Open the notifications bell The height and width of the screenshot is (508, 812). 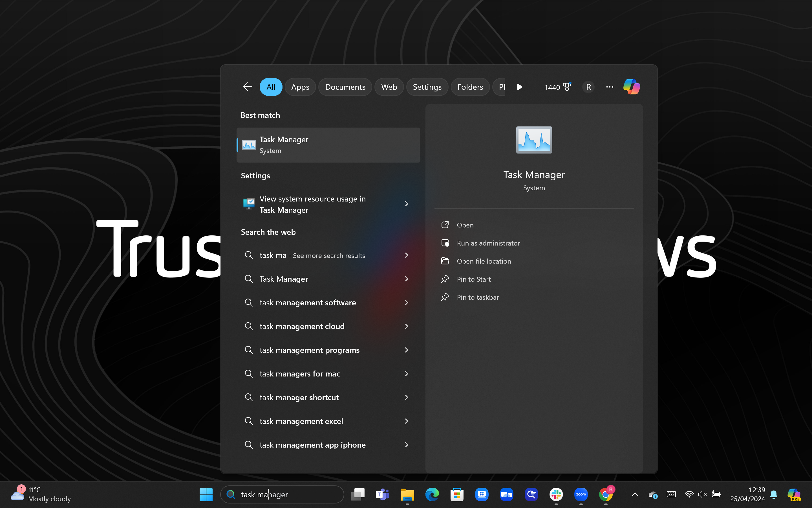click(x=774, y=494)
